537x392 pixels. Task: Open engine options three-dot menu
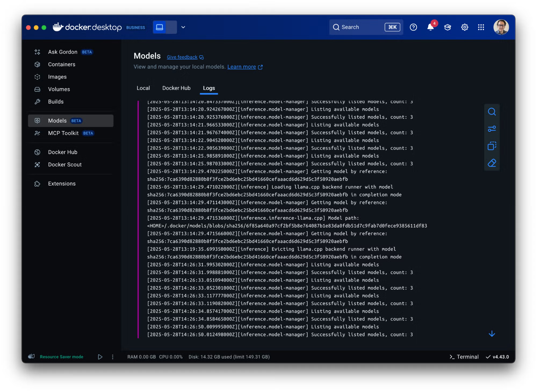113,357
